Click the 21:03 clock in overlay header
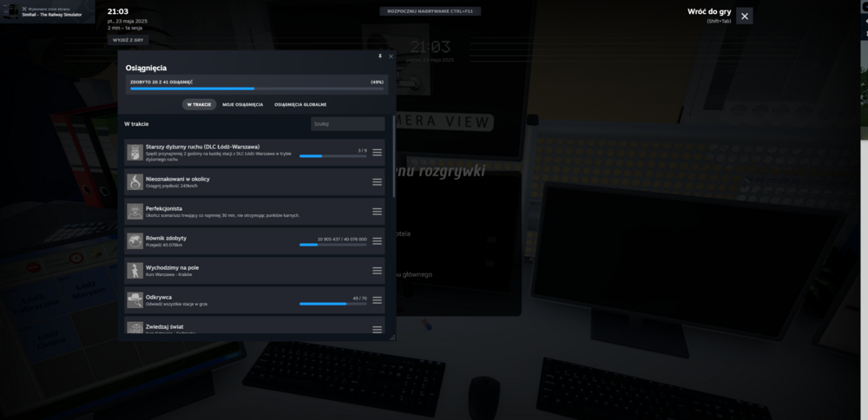 (118, 11)
